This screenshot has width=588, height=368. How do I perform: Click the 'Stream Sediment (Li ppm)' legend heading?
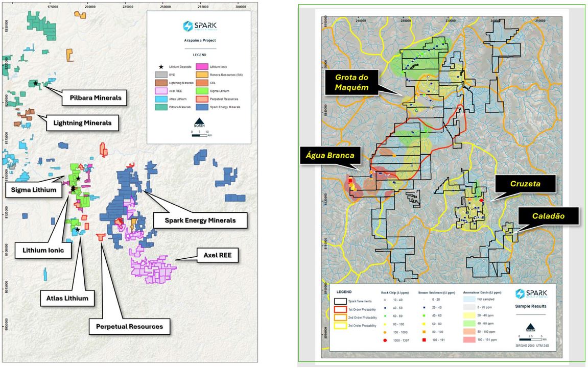tap(436, 292)
